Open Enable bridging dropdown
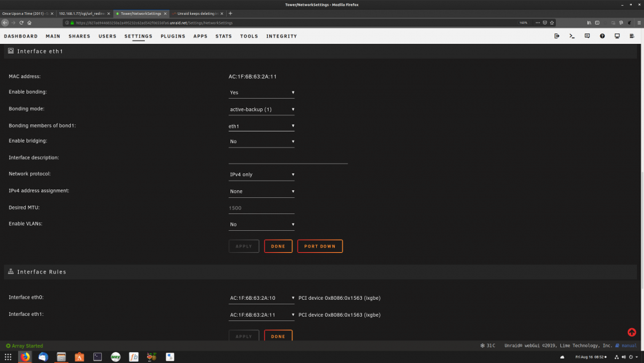Screen dimensions: 644x363 tap(261, 141)
